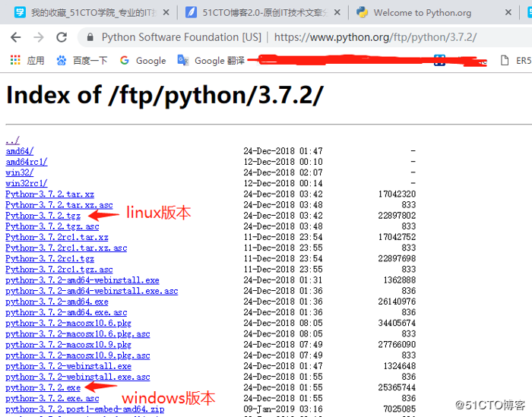Download Python-3.7.2.tgz Linux version
This screenshot has height=417, width=532.
(x=43, y=216)
